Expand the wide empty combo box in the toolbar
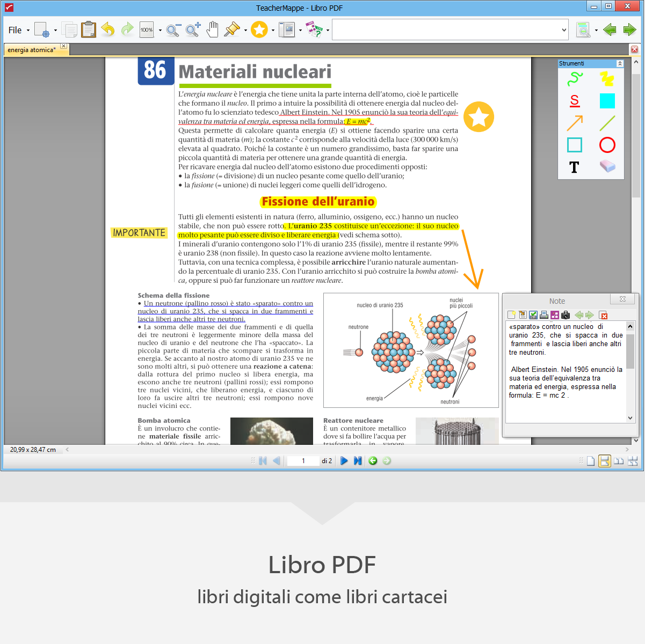 coord(564,30)
